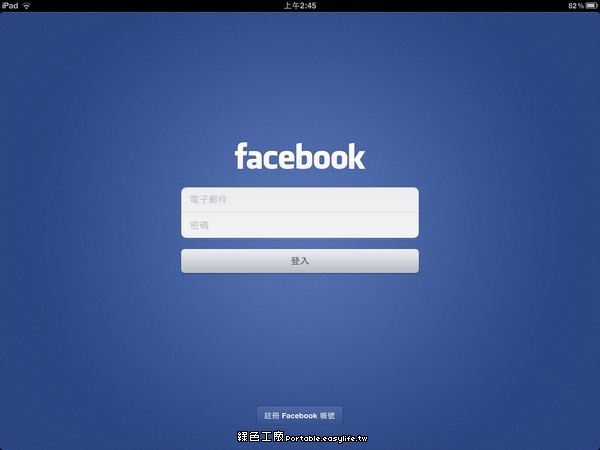The height and width of the screenshot is (450, 600).
Task: Tap the 上午2:45 clock in status bar
Action: pyautogui.click(x=300, y=6)
